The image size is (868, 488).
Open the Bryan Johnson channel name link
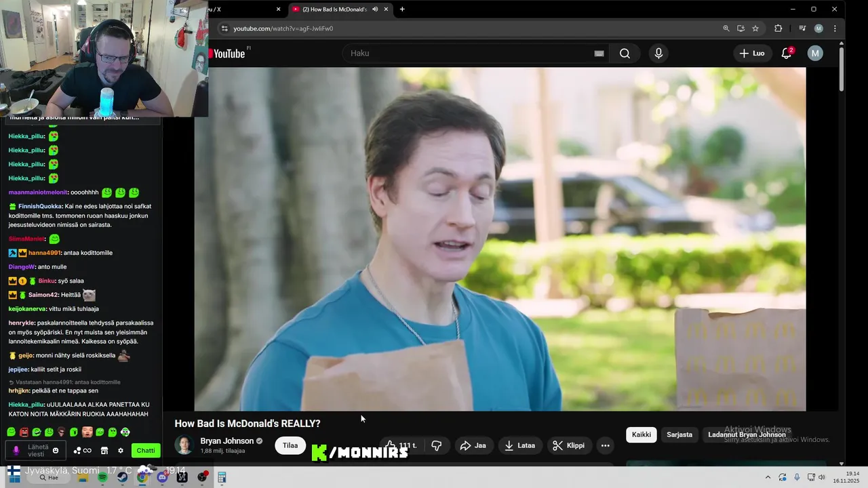[x=227, y=441]
